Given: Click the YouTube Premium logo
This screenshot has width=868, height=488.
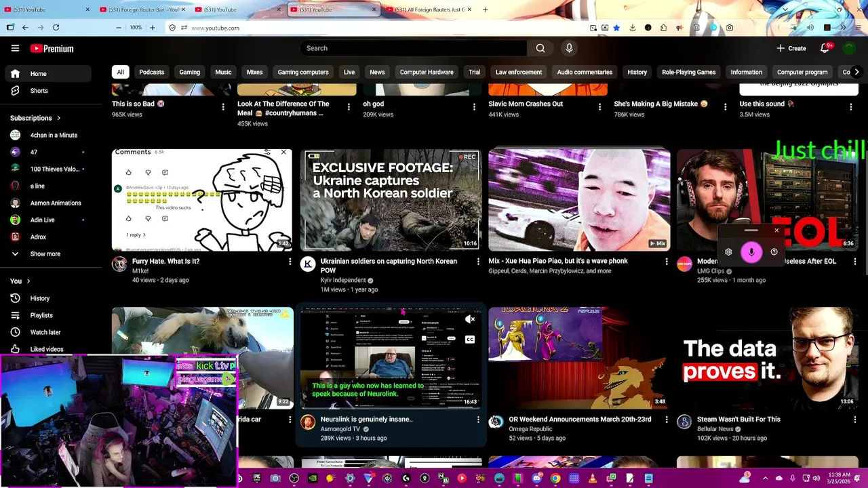Looking at the screenshot, I should click(52, 48).
